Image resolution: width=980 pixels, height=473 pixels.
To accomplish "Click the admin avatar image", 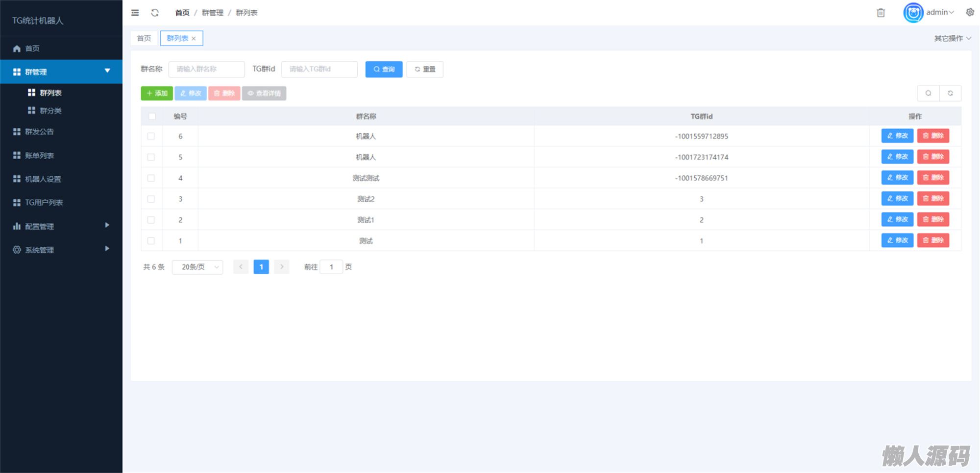I will [x=913, y=13].
